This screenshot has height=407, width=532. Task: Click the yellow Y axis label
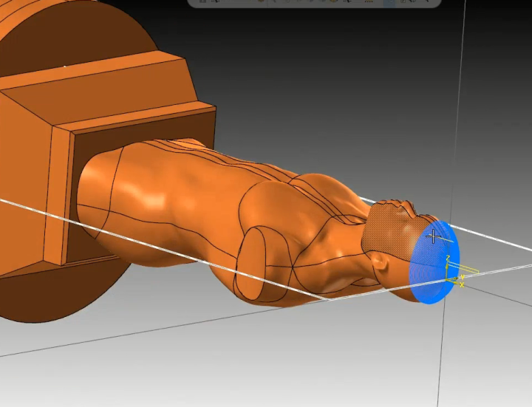pyautogui.click(x=463, y=277)
